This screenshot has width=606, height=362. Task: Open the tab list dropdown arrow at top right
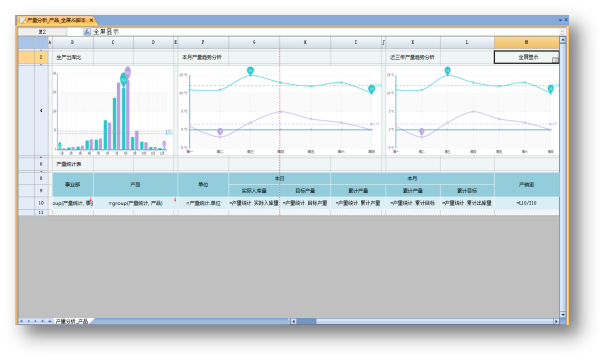click(560, 20)
